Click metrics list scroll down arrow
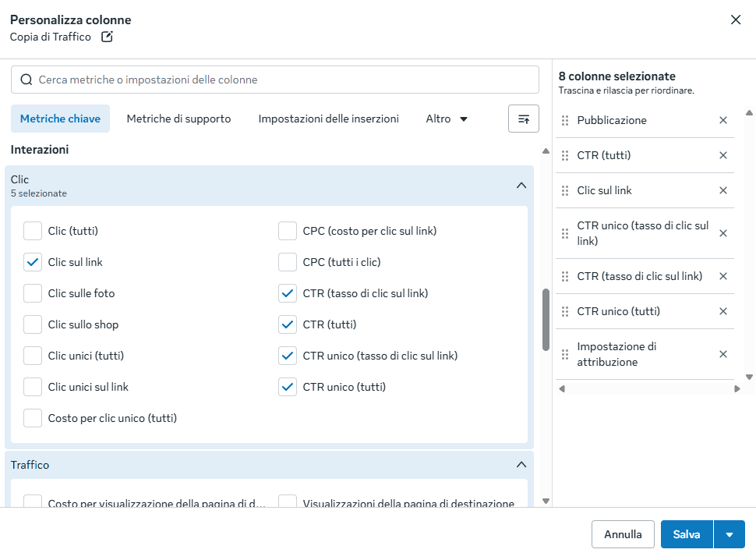Image resolution: width=756 pixels, height=560 pixels. tap(546, 502)
